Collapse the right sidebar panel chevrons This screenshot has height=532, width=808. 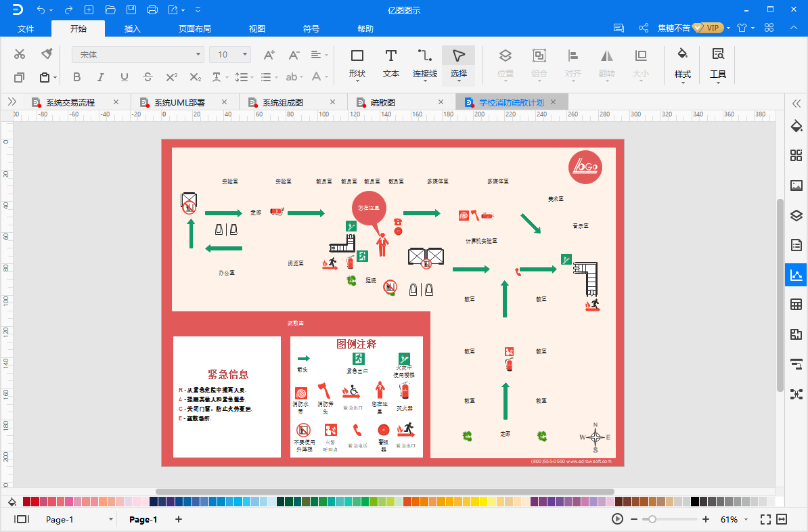(x=796, y=103)
